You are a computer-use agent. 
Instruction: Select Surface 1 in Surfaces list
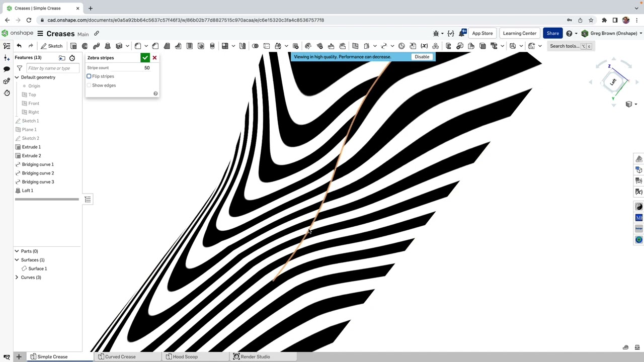(x=37, y=268)
